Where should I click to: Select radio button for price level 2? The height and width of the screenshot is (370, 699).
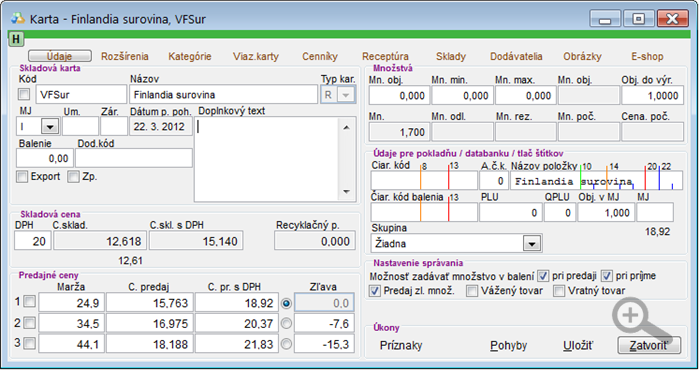click(287, 323)
